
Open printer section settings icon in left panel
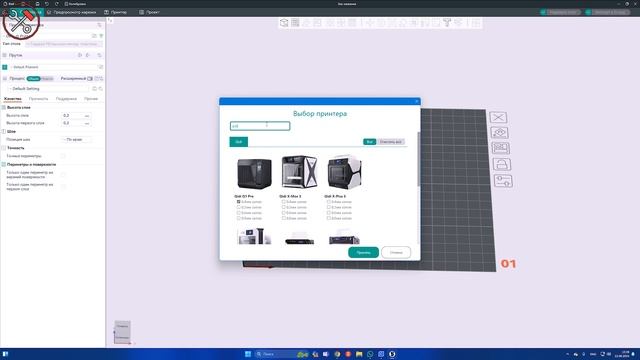point(99,25)
